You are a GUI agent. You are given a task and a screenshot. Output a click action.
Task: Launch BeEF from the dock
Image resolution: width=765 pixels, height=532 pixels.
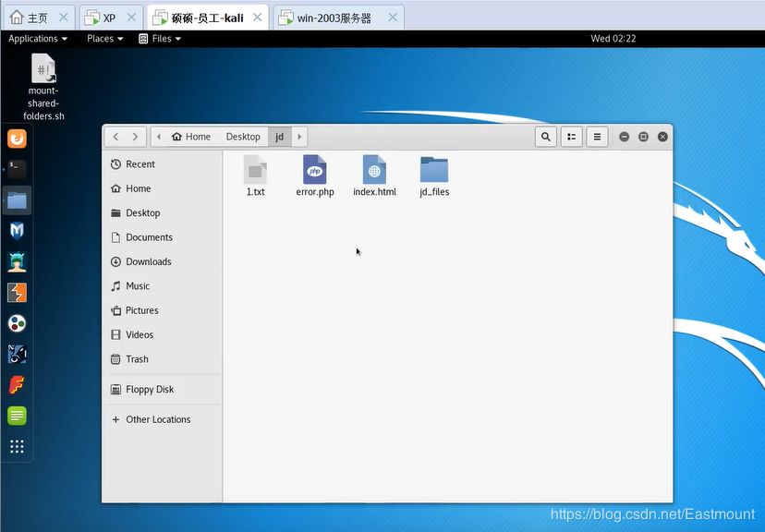point(17,354)
